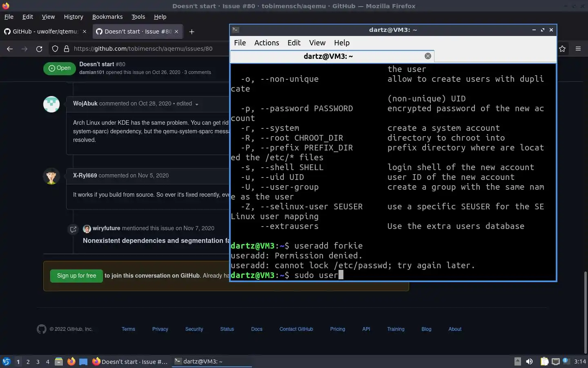
Task: Launch Firefox from the taskbar quick launcher
Action: [71, 361]
